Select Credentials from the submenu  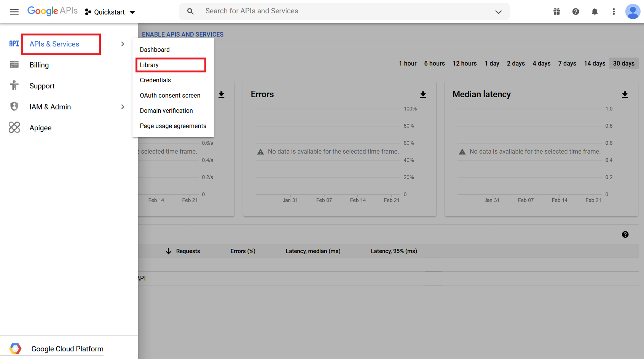(x=155, y=80)
